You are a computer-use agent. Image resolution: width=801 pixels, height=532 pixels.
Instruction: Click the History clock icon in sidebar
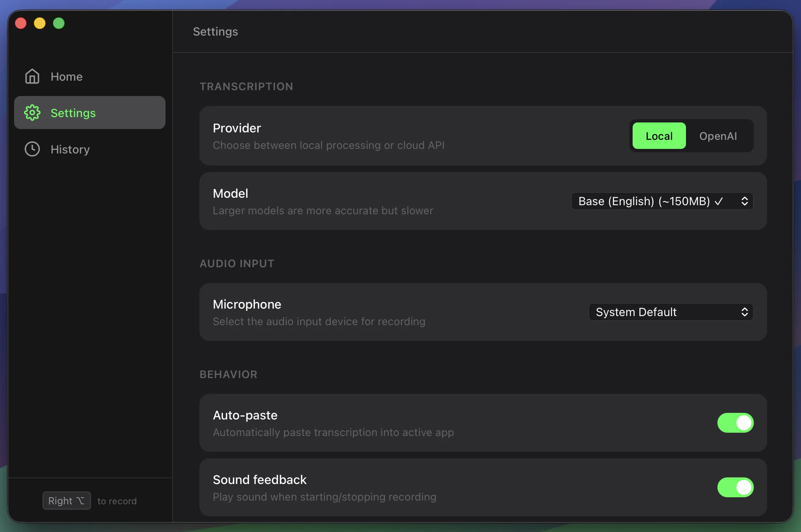32,149
